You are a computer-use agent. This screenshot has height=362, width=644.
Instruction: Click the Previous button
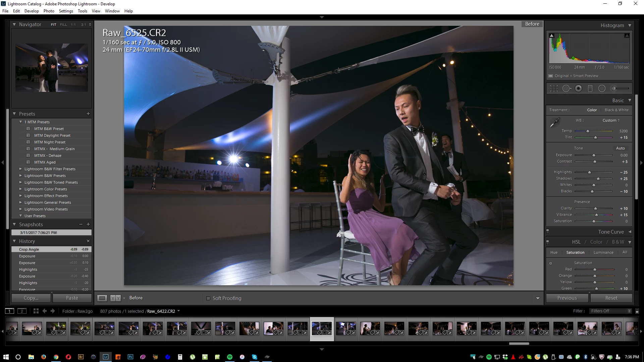coord(567,298)
